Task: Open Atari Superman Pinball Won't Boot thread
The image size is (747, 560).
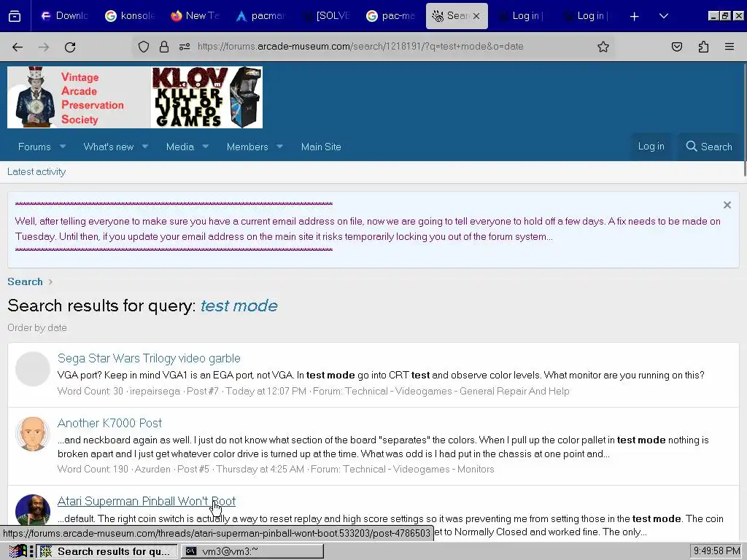Action: [146, 501]
